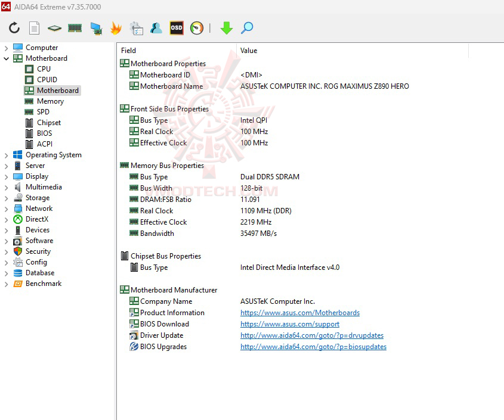
Task: Select the Motherboard ID row
Action: (x=196, y=75)
